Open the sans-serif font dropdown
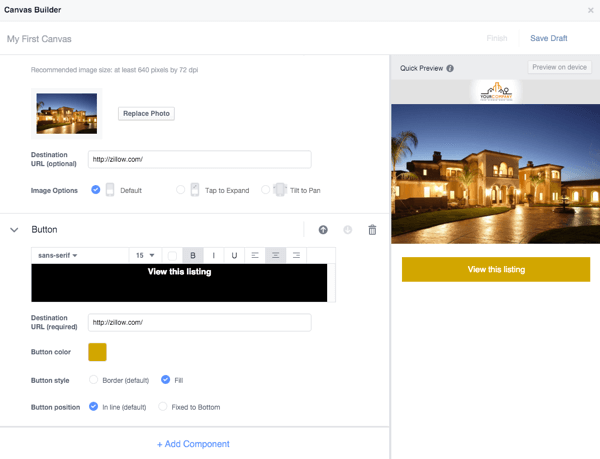 58,255
